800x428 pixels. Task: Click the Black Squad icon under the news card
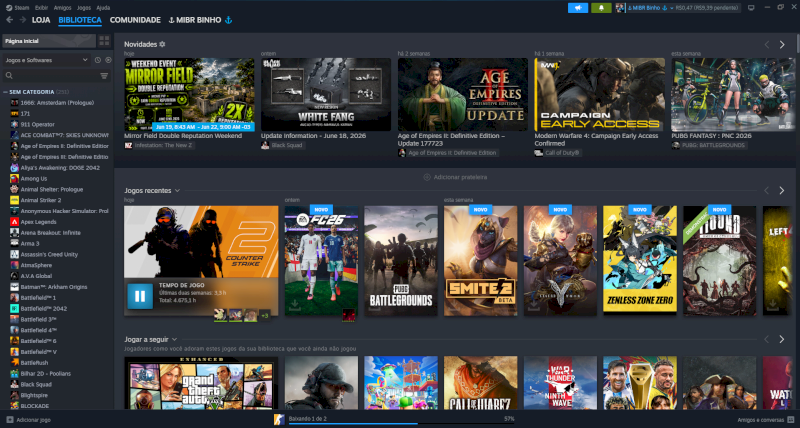click(265, 145)
